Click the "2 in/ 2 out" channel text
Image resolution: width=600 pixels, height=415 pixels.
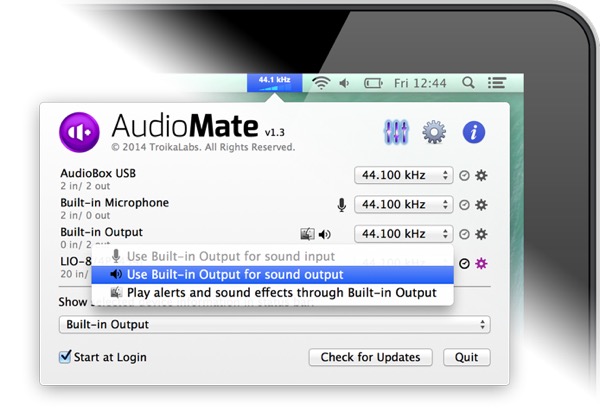(x=85, y=186)
